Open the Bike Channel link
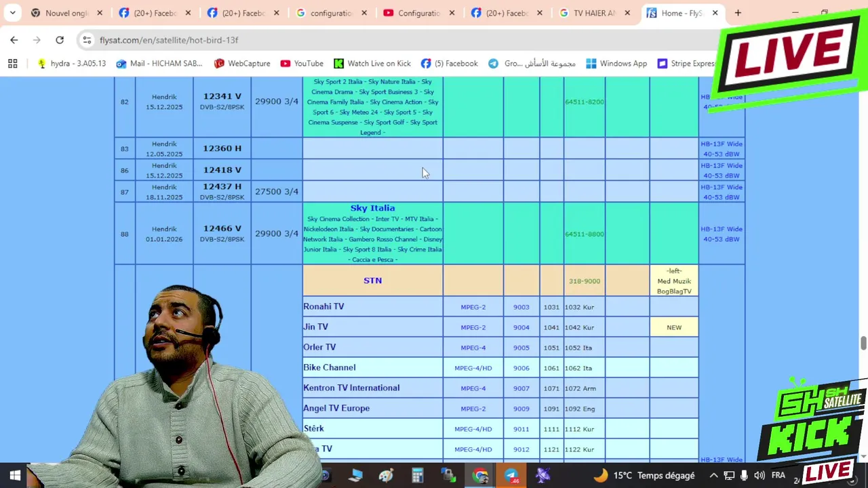Image resolution: width=868 pixels, height=488 pixels. [x=329, y=367]
